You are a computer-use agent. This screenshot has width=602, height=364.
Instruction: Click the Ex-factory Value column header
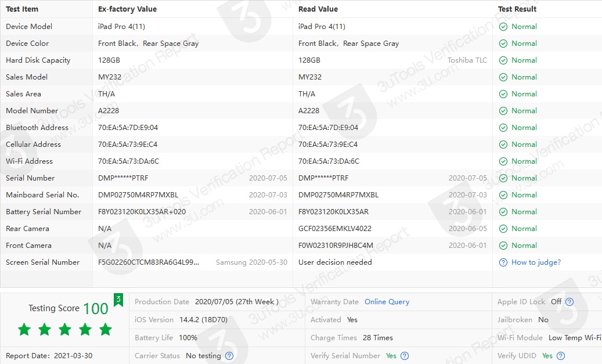coord(128,9)
